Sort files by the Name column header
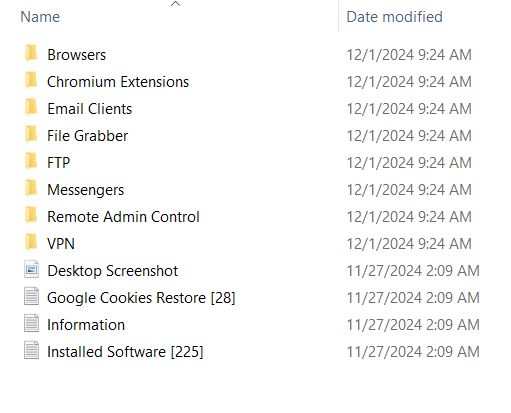The height and width of the screenshot is (413, 511). point(40,17)
